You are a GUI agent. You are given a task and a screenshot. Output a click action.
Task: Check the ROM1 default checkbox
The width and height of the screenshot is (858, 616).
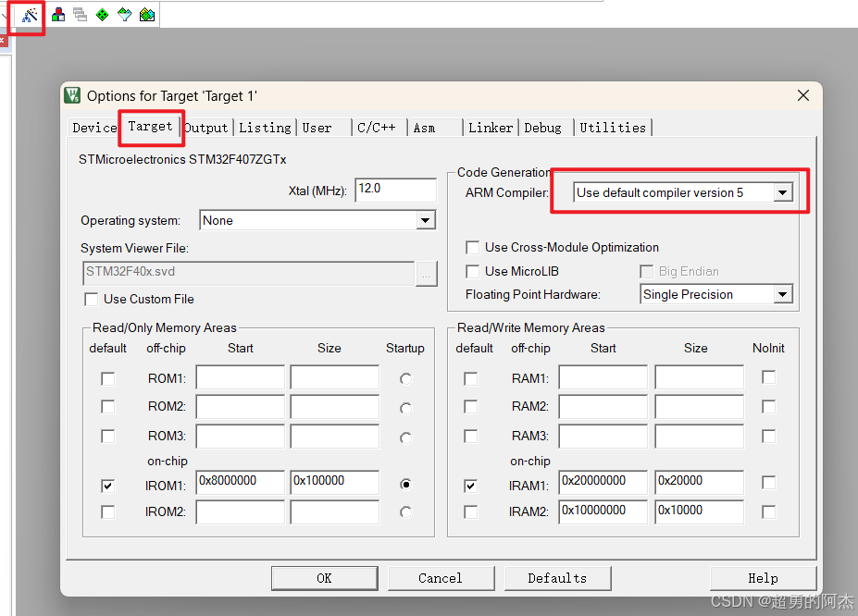click(108, 379)
